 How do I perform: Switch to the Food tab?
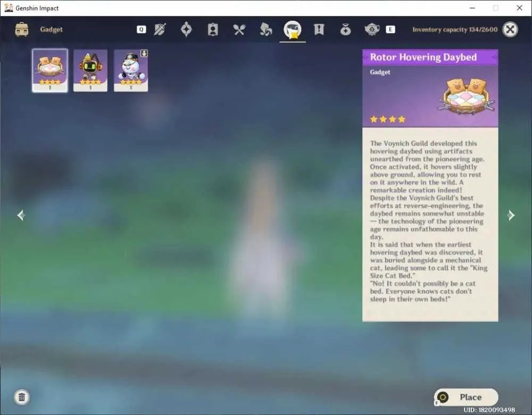239,29
